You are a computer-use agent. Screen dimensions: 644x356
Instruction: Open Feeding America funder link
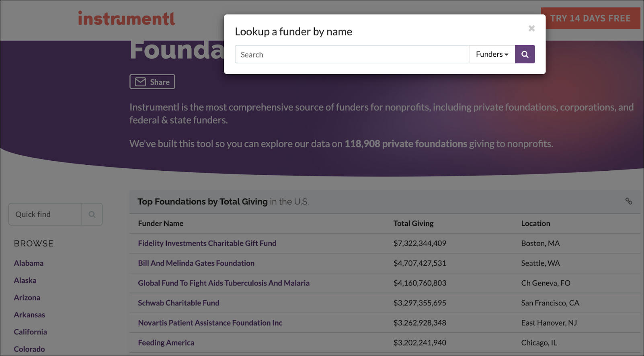166,343
